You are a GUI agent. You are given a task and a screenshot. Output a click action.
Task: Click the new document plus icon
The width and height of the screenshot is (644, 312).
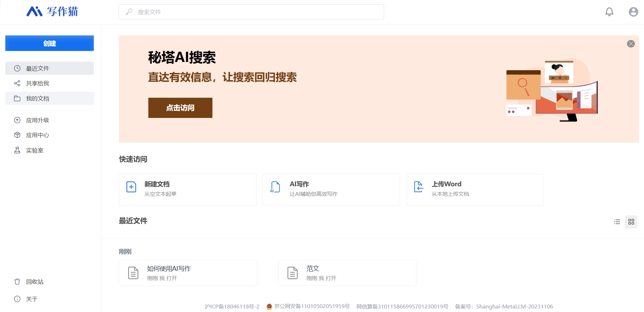[131, 187]
